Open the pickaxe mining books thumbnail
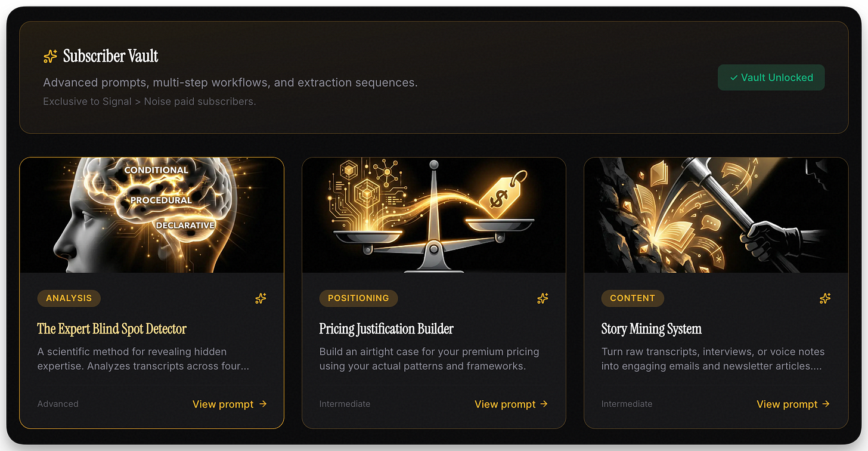This screenshot has width=868, height=451. pos(716,215)
